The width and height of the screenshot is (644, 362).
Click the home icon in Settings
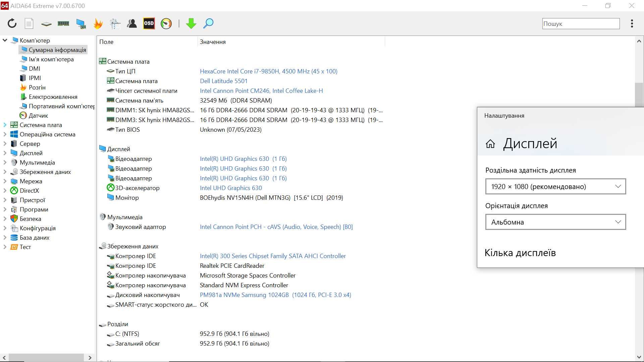coord(490,144)
